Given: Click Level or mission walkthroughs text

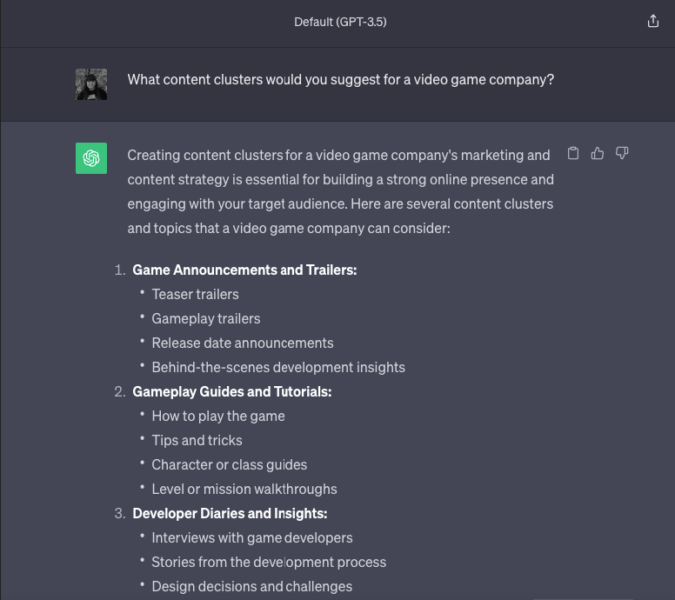Looking at the screenshot, I should pyautogui.click(x=244, y=489).
